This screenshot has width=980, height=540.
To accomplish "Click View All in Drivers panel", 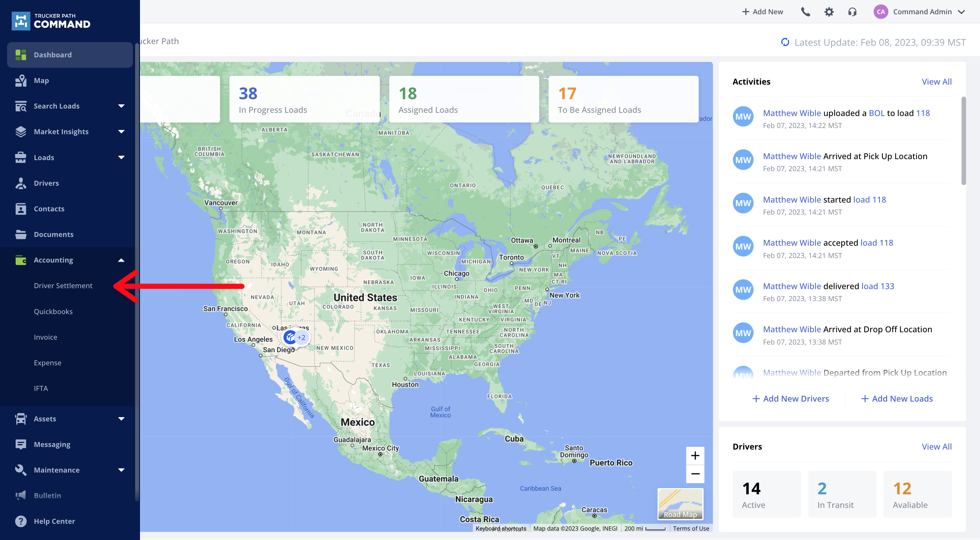I will [937, 447].
